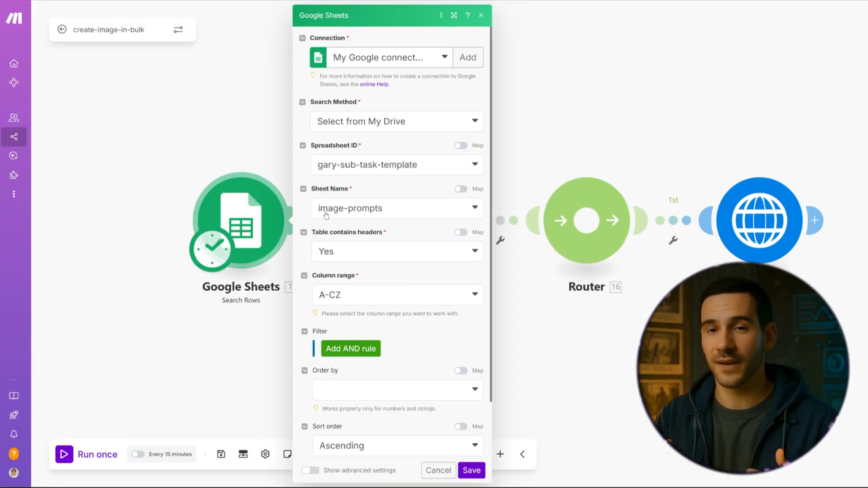This screenshot has width=868, height=488.
Task: Open Table contains headers dropdown Yes
Action: point(397,251)
